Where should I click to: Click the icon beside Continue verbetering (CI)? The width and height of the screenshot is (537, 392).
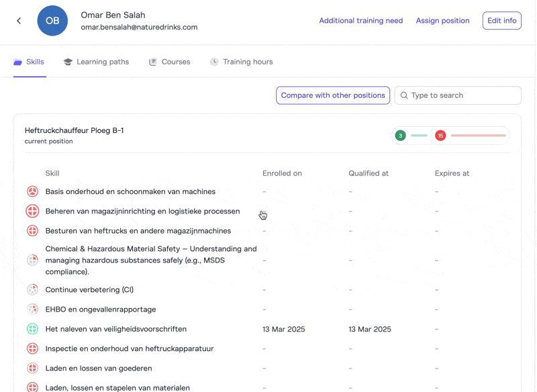click(32, 290)
